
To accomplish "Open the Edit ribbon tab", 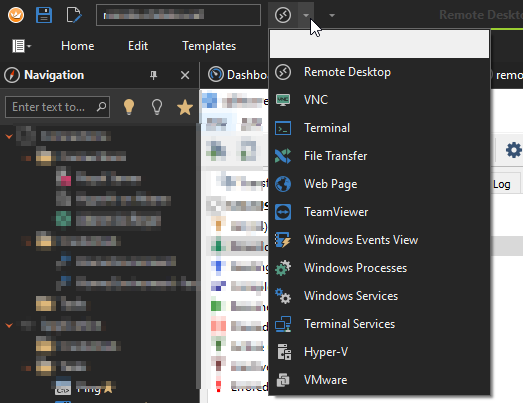I will pos(138,46).
